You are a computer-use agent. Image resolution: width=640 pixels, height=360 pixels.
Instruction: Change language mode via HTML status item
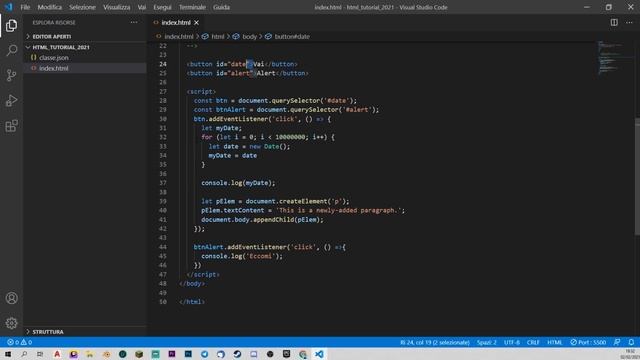pos(554,342)
